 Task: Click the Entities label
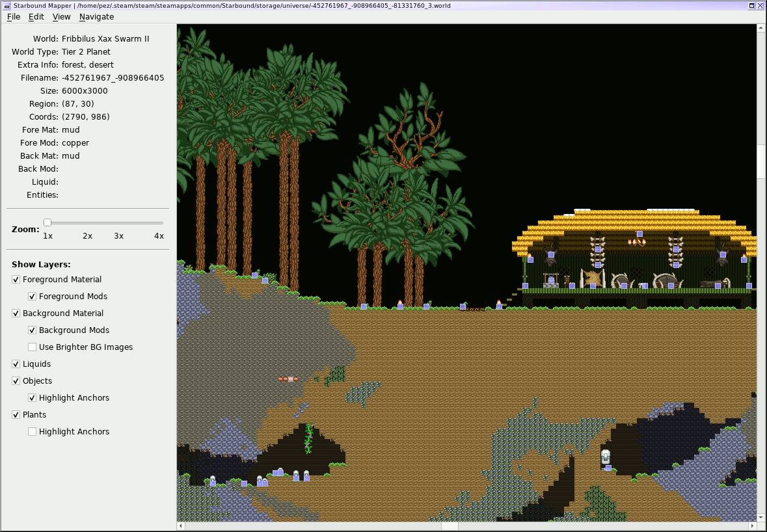[42, 195]
